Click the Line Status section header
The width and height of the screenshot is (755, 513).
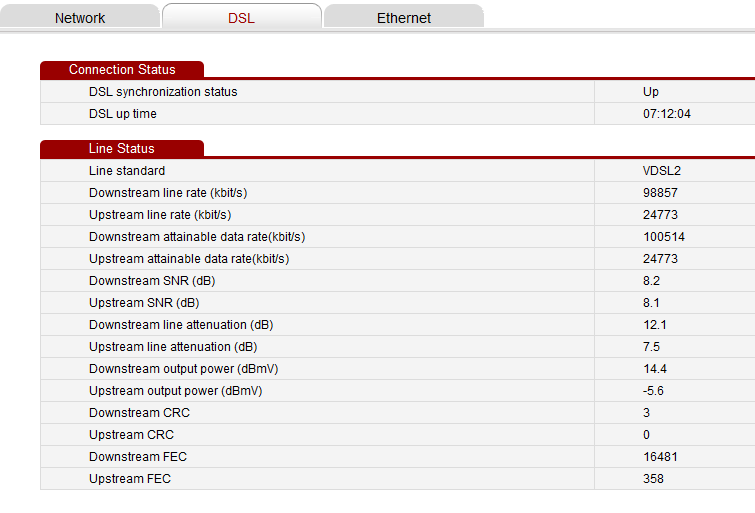122,149
